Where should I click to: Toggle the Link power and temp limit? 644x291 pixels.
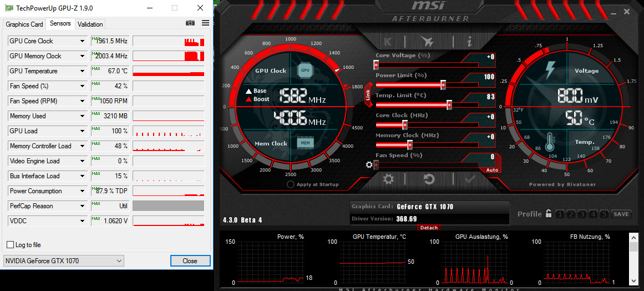point(368,96)
